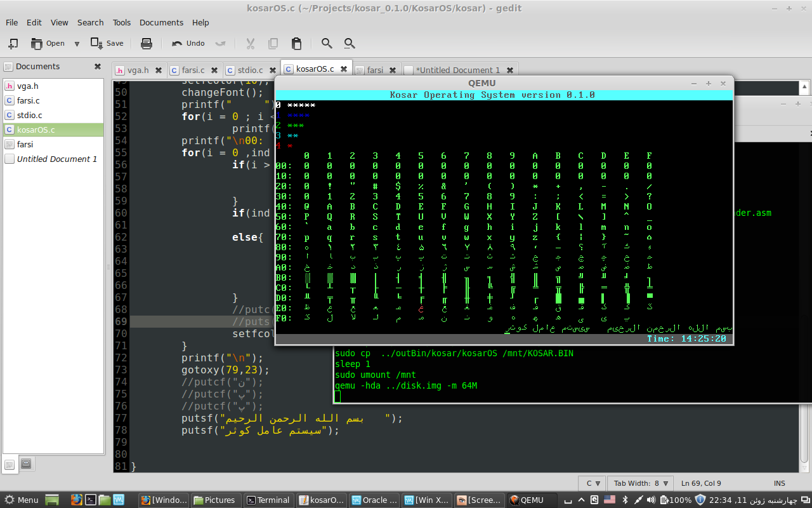Open the C language selector dropdown
The width and height of the screenshot is (812, 508).
pos(593,483)
